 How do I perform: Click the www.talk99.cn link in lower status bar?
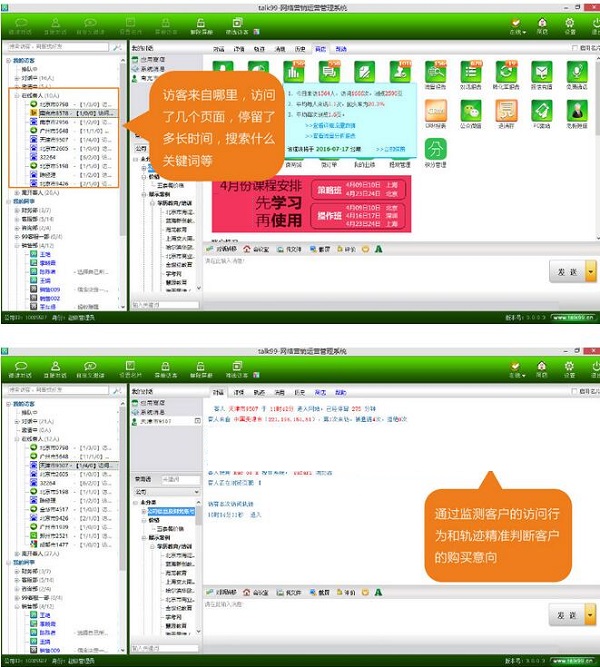(x=572, y=661)
